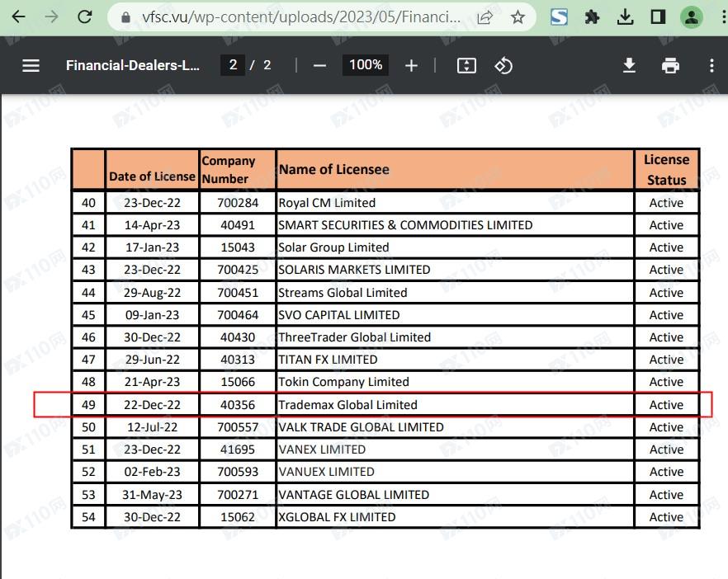The width and height of the screenshot is (728, 579).
Task: Open PDF viewer more actions menu
Action: tap(711, 66)
